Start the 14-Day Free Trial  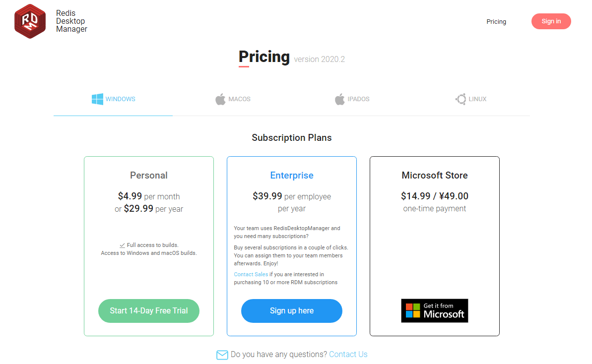[x=149, y=311]
